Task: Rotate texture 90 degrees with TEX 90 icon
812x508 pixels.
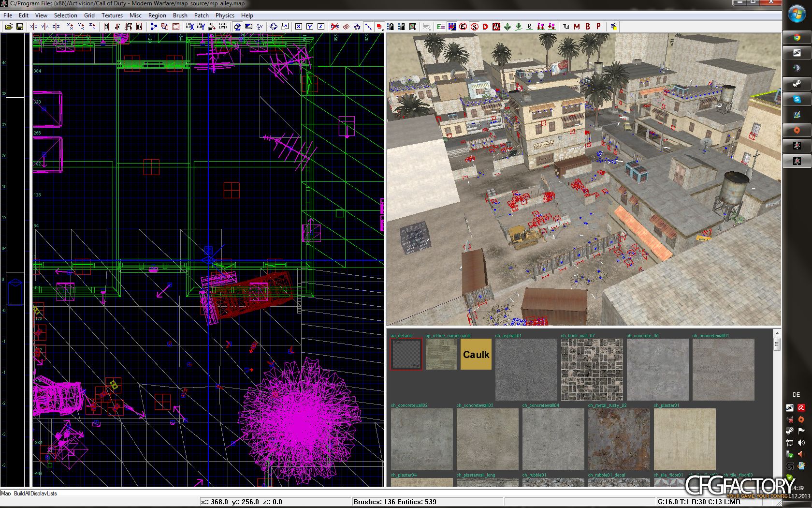Action: [x=212, y=27]
